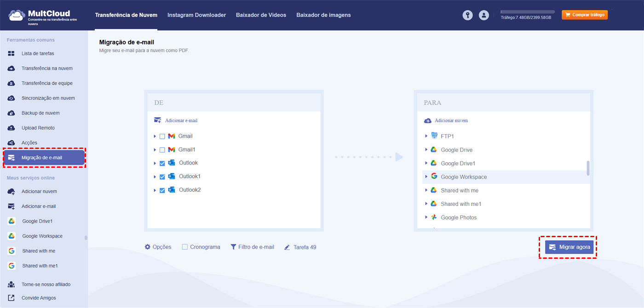Click the Acções cloud icon

click(x=11, y=143)
